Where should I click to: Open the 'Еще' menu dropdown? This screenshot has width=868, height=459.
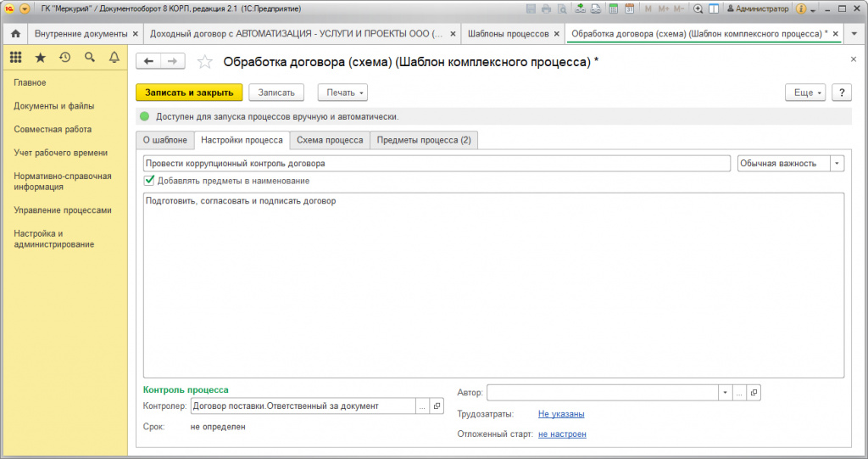[805, 92]
